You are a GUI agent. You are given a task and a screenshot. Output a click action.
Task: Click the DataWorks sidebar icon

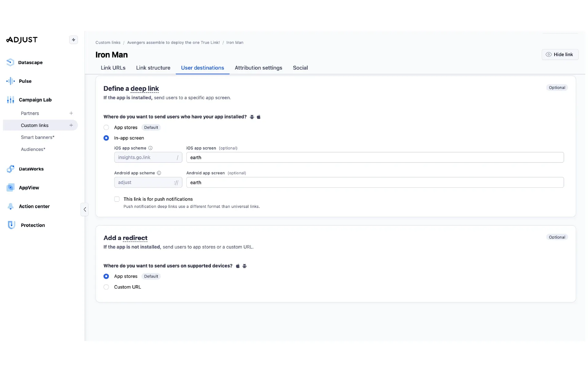click(11, 169)
